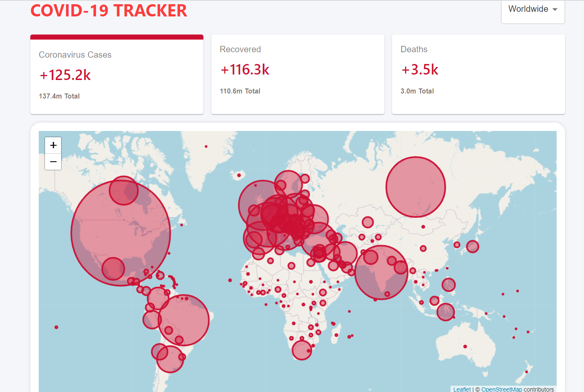Image resolution: width=584 pixels, height=392 pixels.
Task: Click the circle over the Philippines
Action: 448,285
